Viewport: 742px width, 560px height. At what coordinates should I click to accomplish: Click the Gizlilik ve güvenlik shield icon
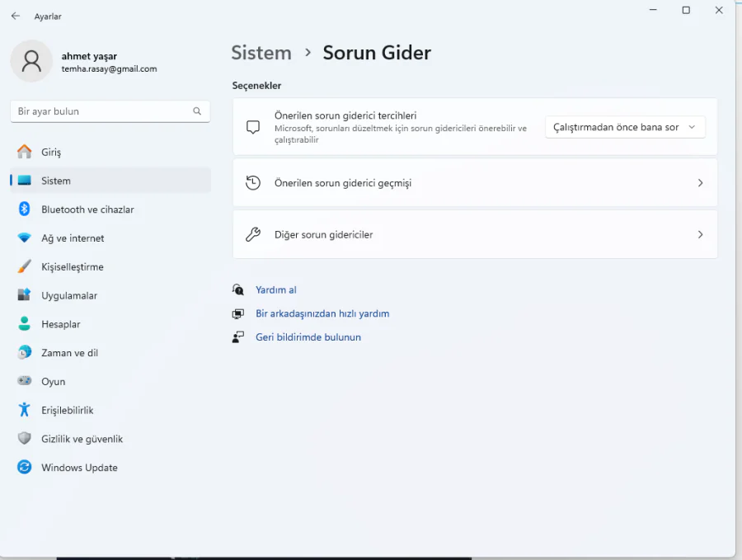click(x=25, y=439)
